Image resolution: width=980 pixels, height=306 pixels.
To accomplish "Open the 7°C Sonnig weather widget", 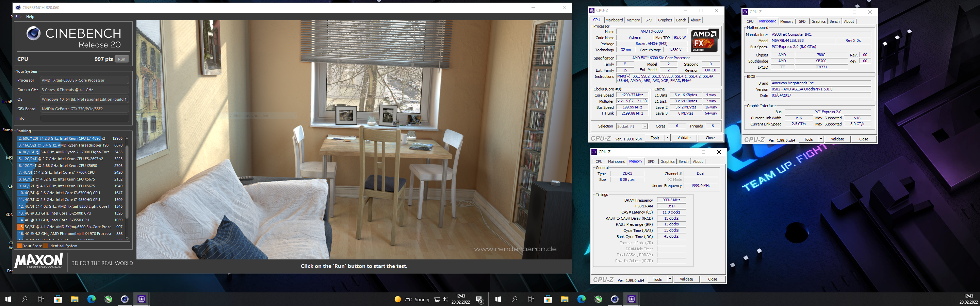I will [x=412, y=300].
